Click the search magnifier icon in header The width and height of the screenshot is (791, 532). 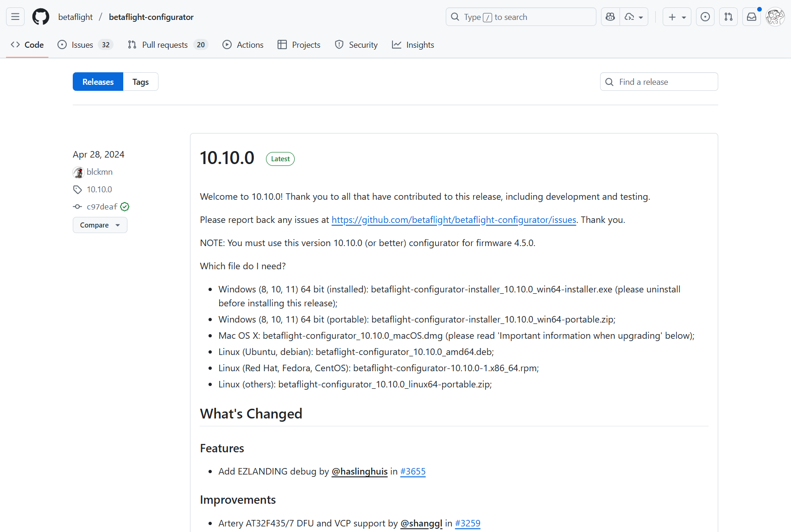[455, 17]
